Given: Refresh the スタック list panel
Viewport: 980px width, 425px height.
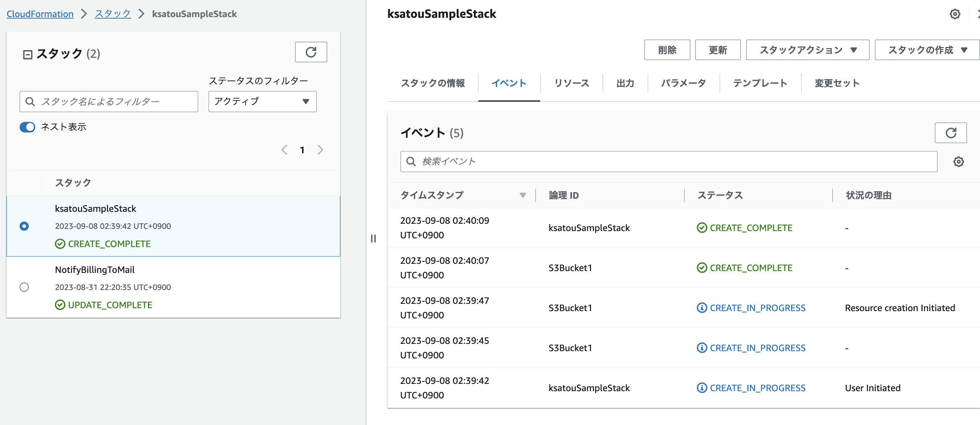Looking at the screenshot, I should pyautogui.click(x=311, y=52).
